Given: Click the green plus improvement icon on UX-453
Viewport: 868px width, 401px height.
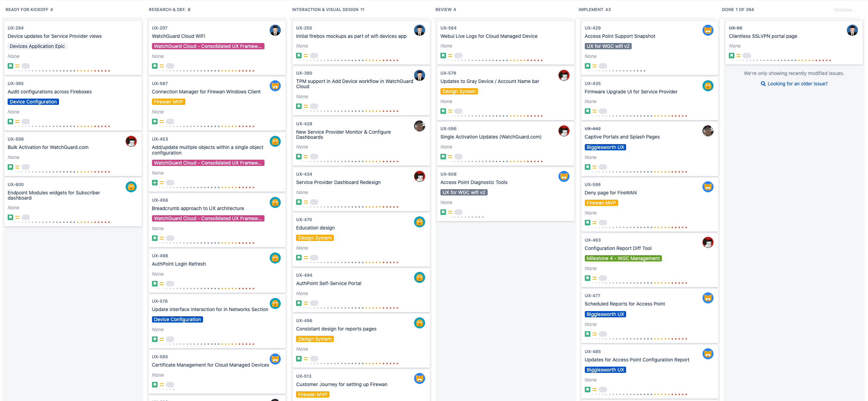Looking at the screenshot, I should (x=155, y=183).
